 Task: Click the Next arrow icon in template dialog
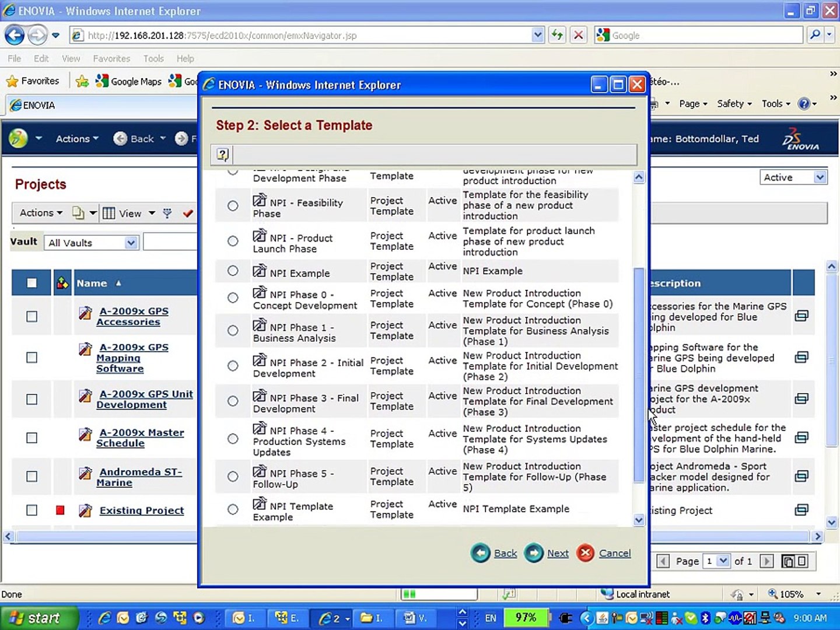click(x=534, y=553)
